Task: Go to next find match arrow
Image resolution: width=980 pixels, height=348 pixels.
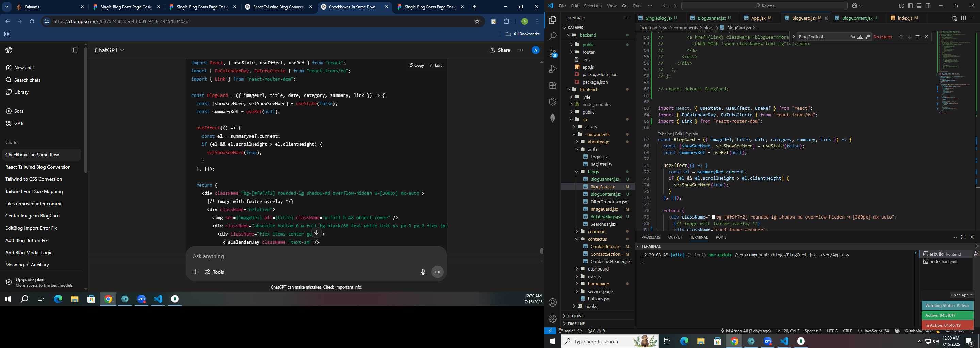Action: [910, 37]
